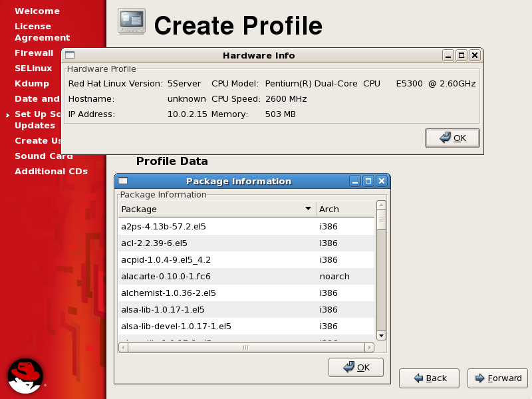
Task: Proceed with the Forward button
Action: point(497,378)
